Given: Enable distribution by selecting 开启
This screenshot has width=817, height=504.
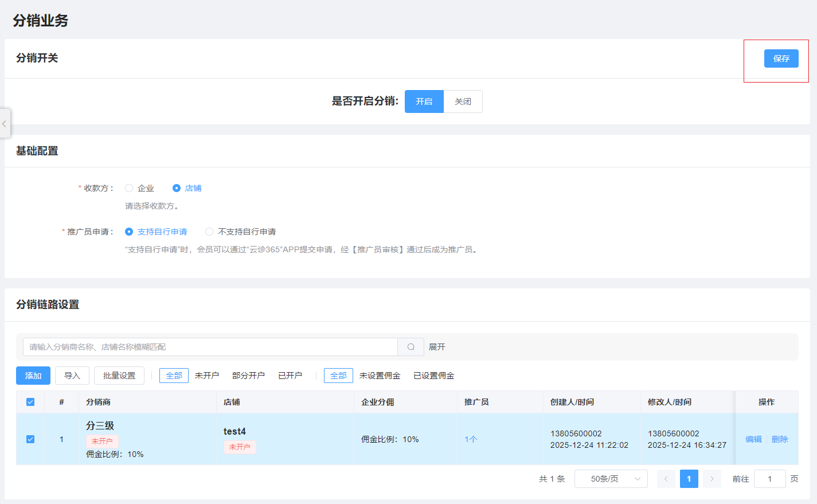Looking at the screenshot, I should click(x=424, y=101).
